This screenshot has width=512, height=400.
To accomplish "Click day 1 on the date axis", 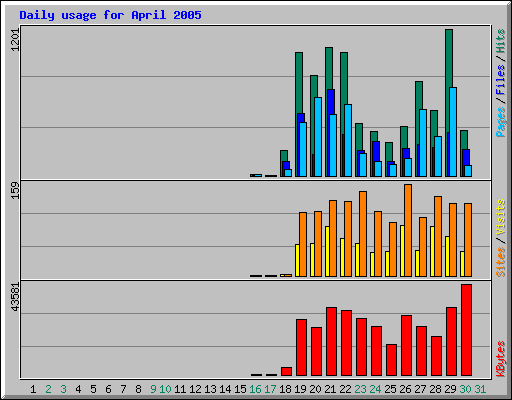I will (x=33, y=389).
